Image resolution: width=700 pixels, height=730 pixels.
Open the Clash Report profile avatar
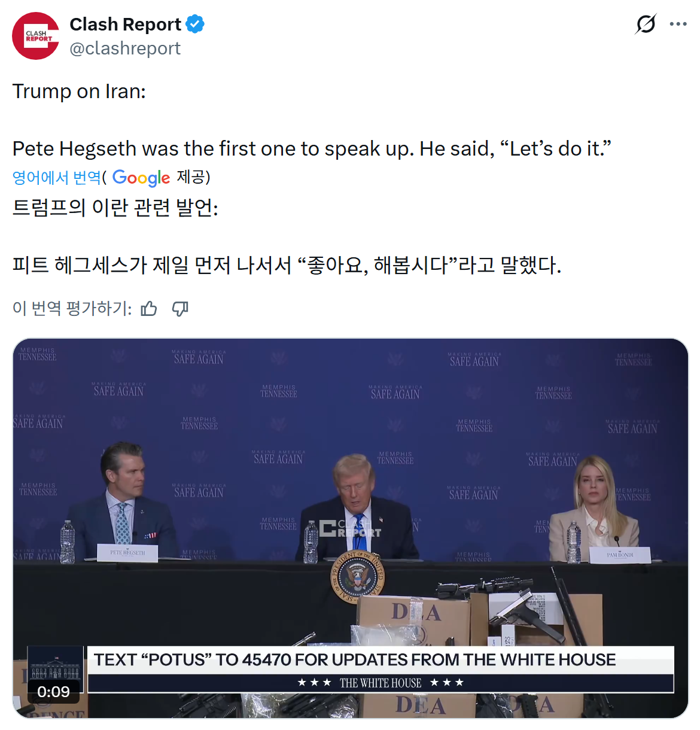click(36, 36)
